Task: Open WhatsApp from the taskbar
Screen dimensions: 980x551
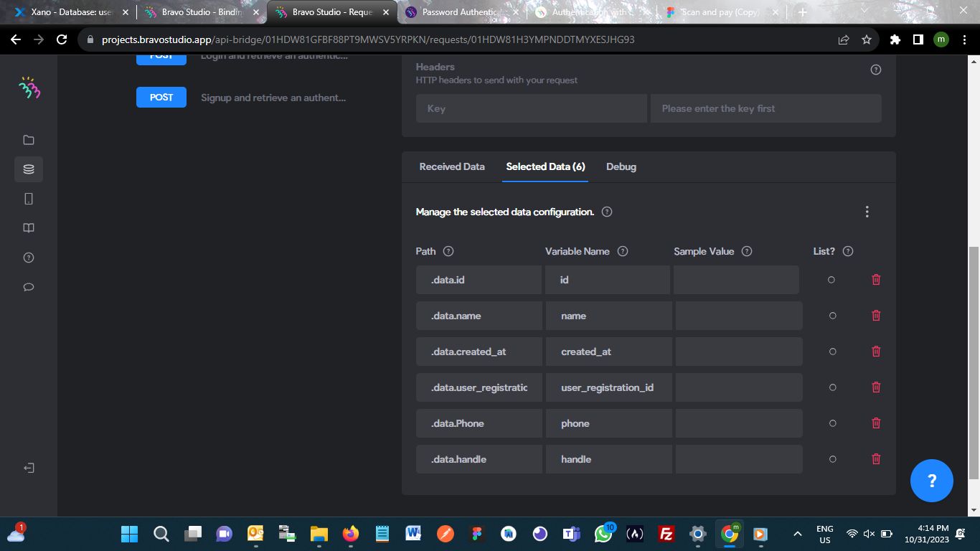Action: [x=603, y=534]
